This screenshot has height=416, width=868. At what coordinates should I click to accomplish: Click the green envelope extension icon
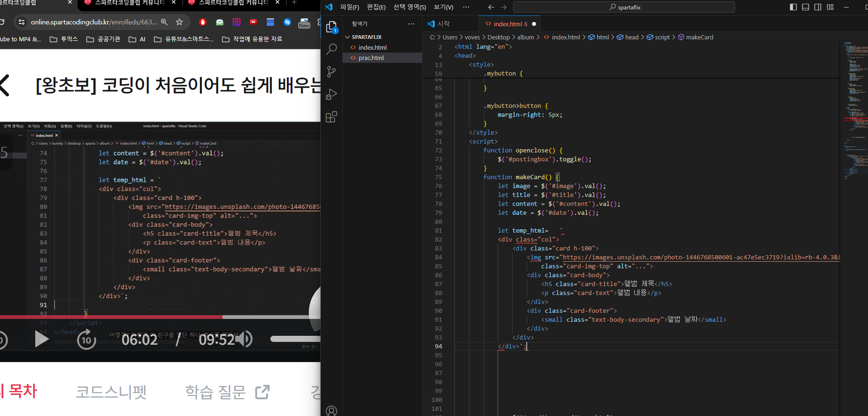(220, 22)
